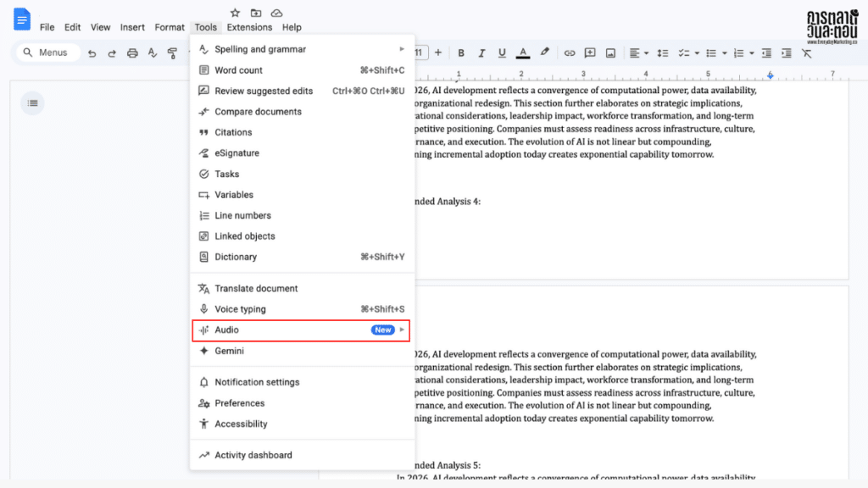
Task: Close the Tools menu
Action: click(205, 27)
